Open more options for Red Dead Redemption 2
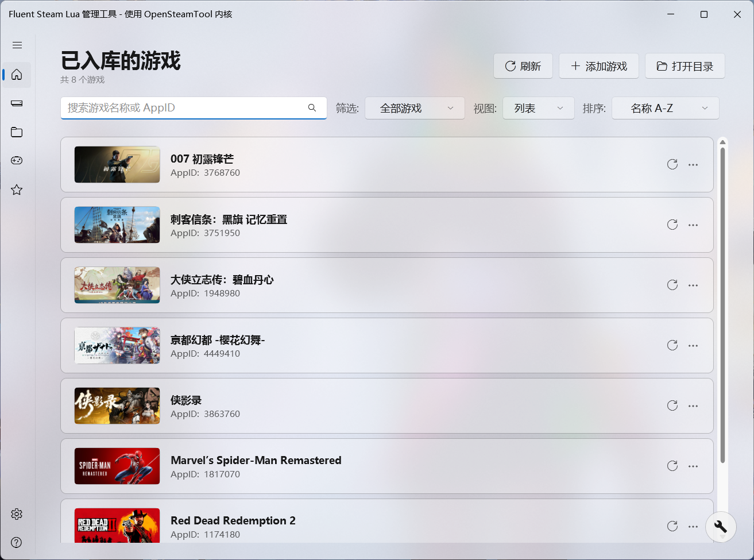This screenshot has height=560, width=754. pyautogui.click(x=693, y=526)
